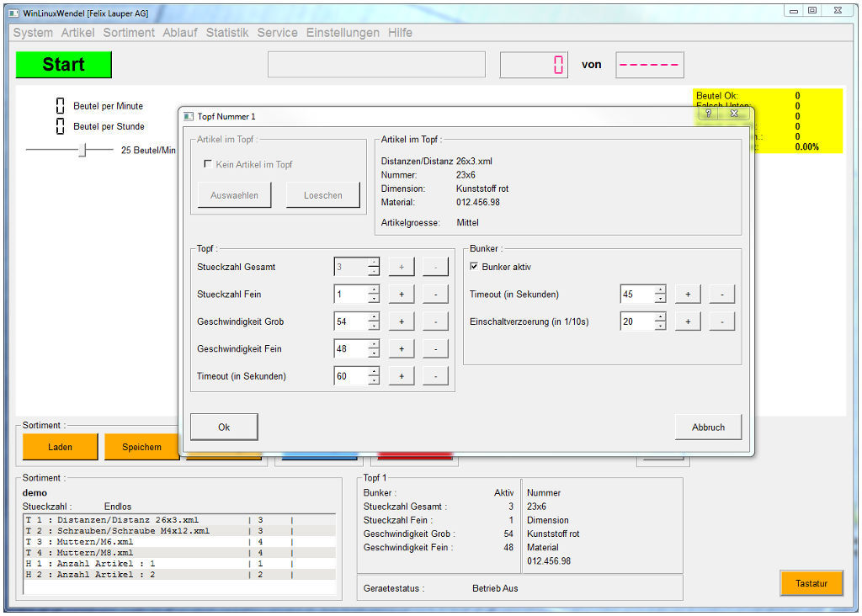Click minus button for Stueckzahl Fein
This screenshot has height=616, width=862.
[435, 294]
